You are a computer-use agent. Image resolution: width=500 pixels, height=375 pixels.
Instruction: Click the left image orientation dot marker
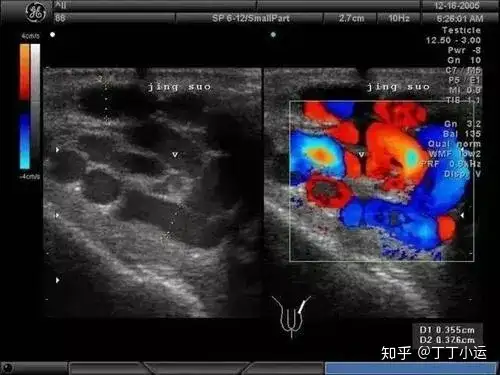pyautogui.click(x=52, y=34)
